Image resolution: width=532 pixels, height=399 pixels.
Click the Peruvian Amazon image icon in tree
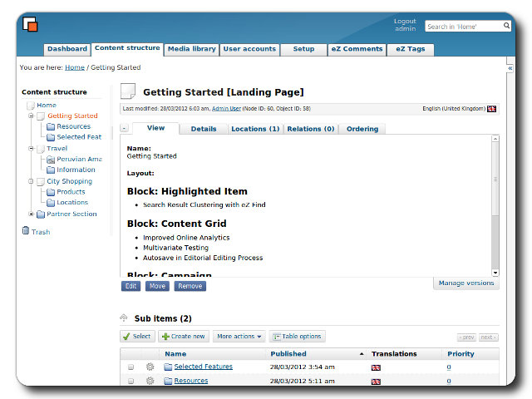[51, 159]
